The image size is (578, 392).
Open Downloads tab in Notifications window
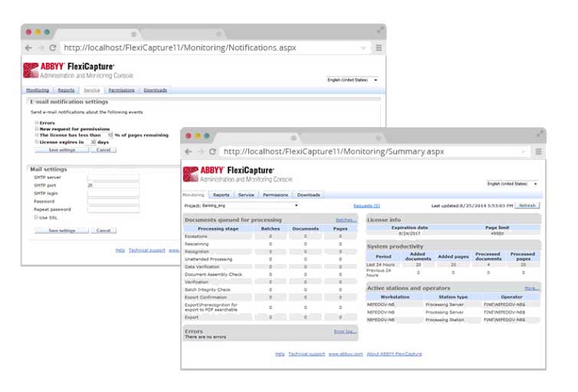coord(155,90)
